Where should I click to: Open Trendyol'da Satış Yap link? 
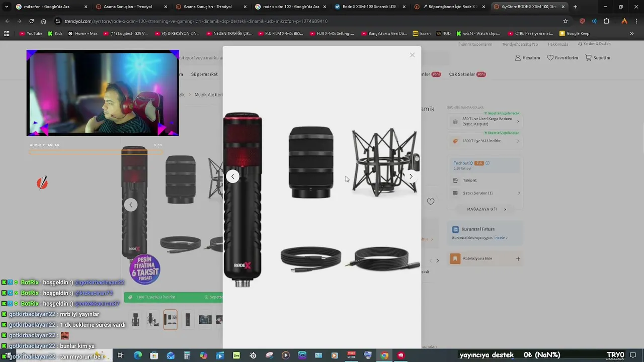(x=520, y=44)
